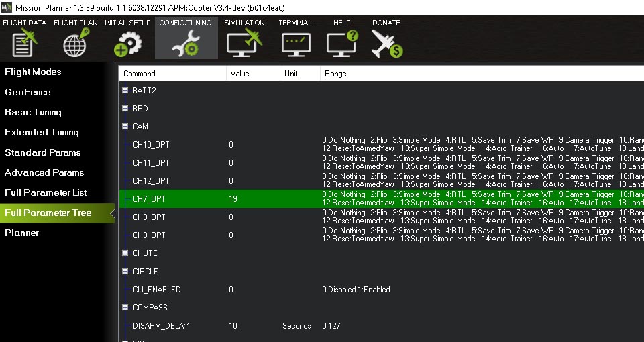The height and width of the screenshot is (342, 644).
Task: Edit the DISARM_DELAY value cell
Action: tap(252, 326)
